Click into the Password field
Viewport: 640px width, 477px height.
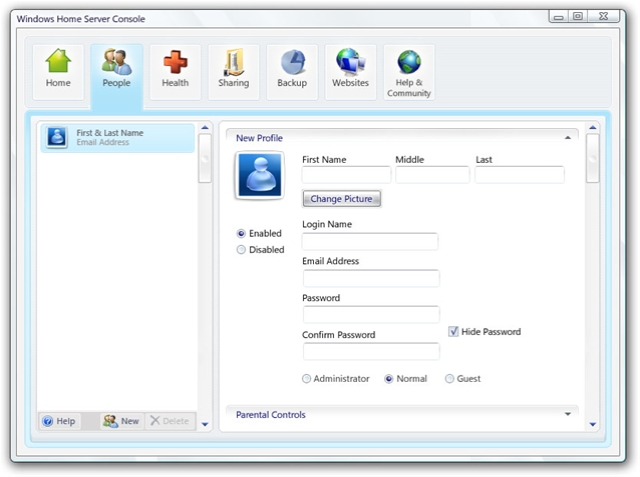[371, 315]
